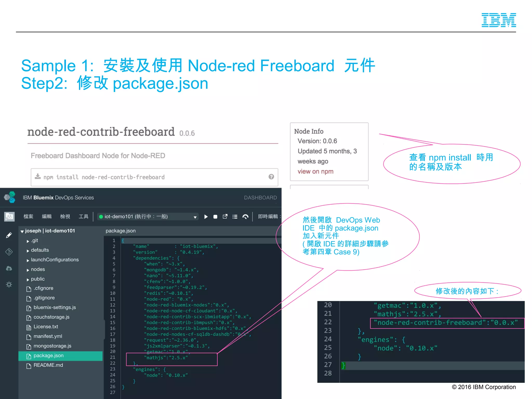Click the DASHBOARD link
Viewport: 532px width, 399px height.
(260, 198)
